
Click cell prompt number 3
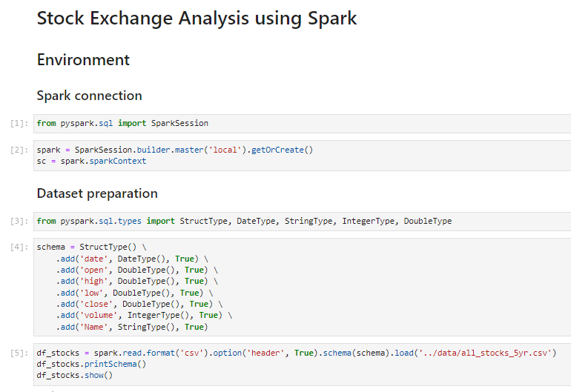(19, 222)
